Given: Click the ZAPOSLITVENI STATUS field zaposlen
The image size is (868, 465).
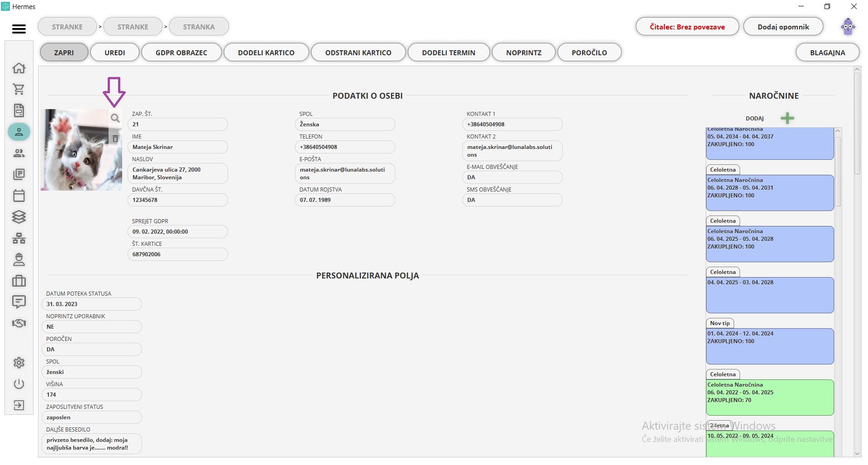Looking at the screenshot, I should click(92, 417).
